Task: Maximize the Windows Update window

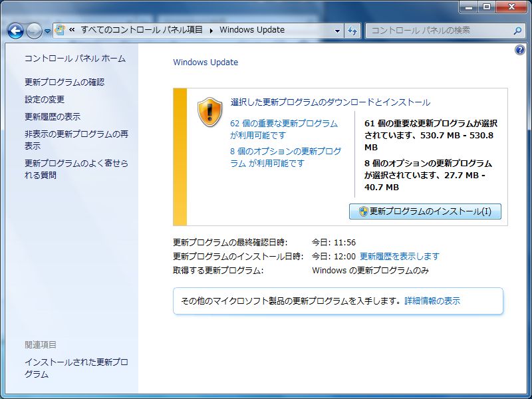Action: tap(487, 7)
